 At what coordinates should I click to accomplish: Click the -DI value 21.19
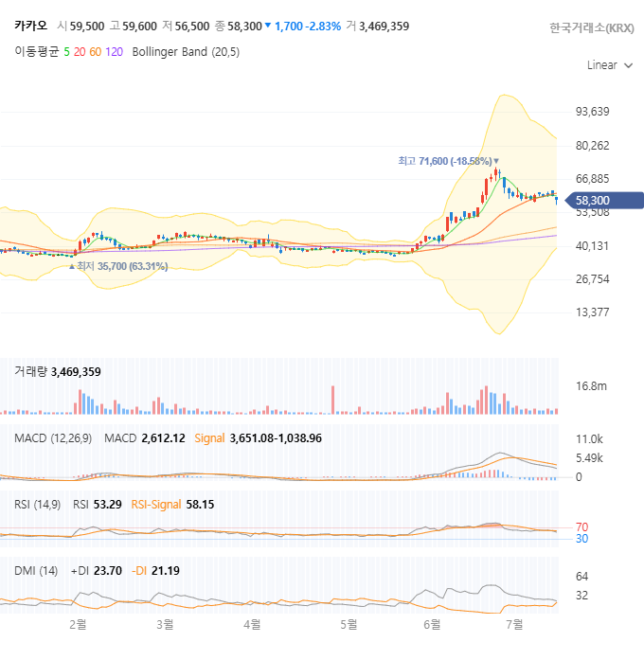(166, 571)
